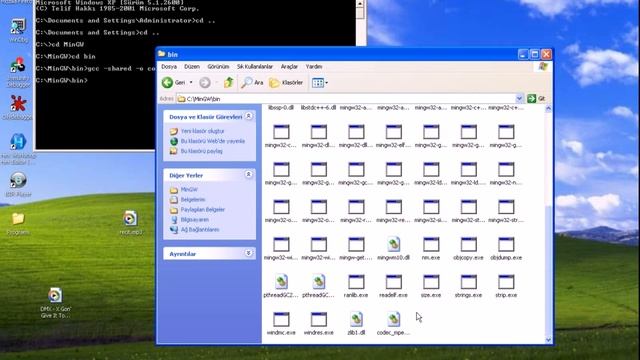Select the mingw32-re... file icon
Viewport: 640px width, 360px height.
[393, 207]
